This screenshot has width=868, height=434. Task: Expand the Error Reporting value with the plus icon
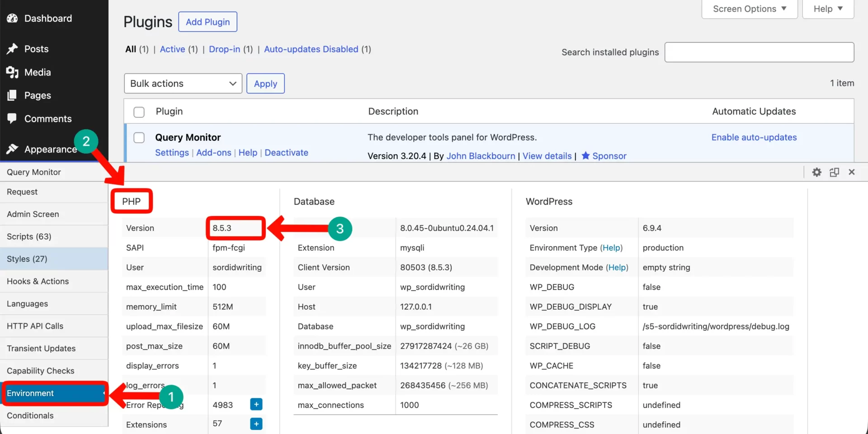(256, 405)
